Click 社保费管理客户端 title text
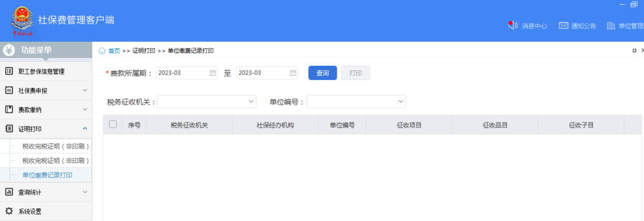Screen dimensions: 644x221 (76, 20)
